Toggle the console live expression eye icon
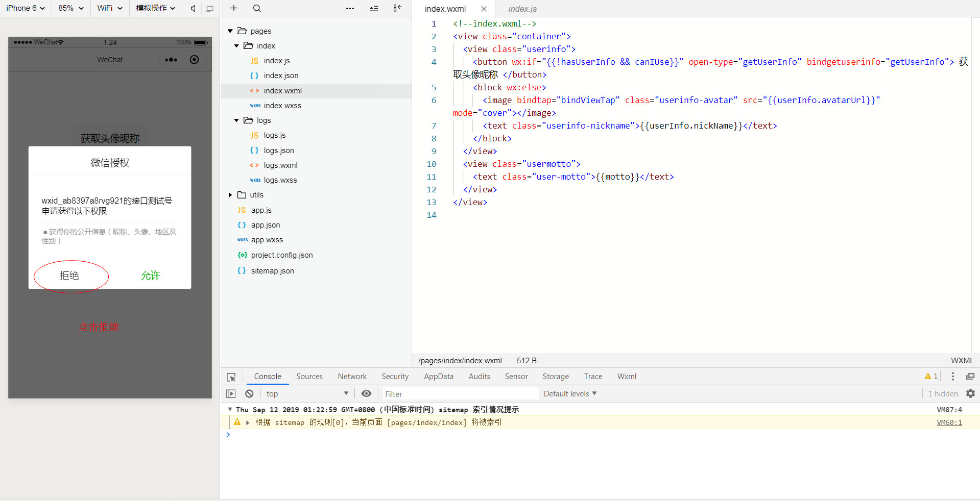980x501 pixels. coord(366,394)
